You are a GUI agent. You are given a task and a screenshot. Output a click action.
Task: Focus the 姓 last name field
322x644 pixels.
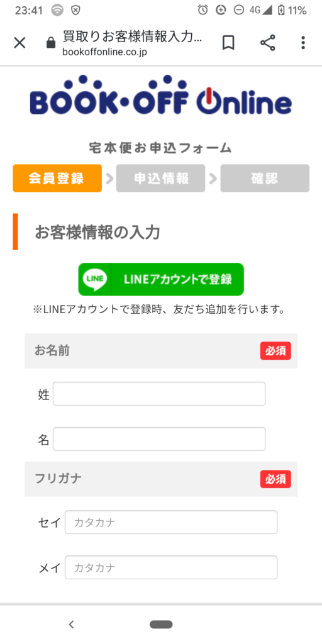(159, 394)
